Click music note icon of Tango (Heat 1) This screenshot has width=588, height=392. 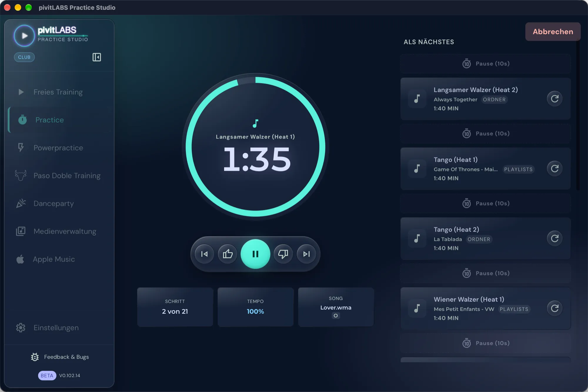[417, 168]
